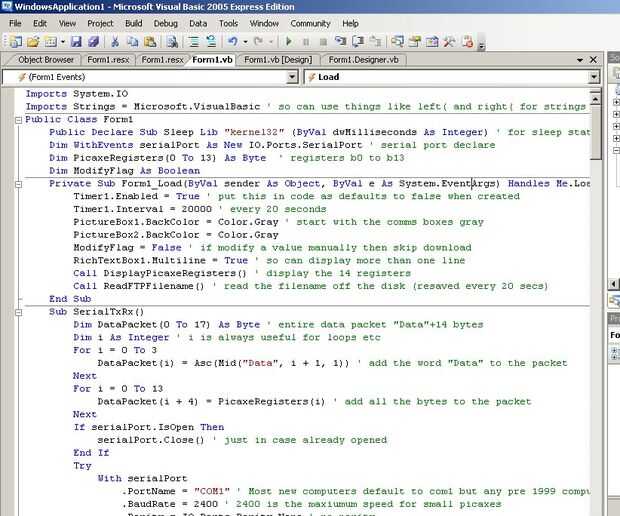This screenshot has height=516, width=620.
Task: Open the Data menu
Action: (x=198, y=23)
